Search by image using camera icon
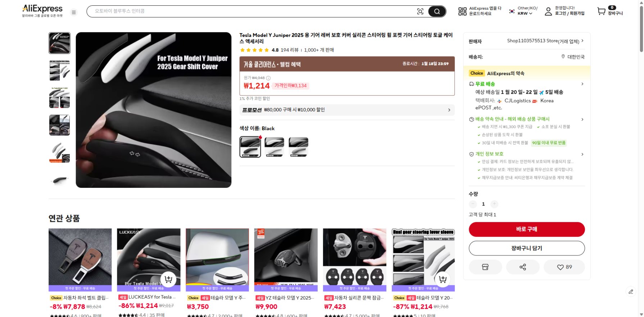 420,12
